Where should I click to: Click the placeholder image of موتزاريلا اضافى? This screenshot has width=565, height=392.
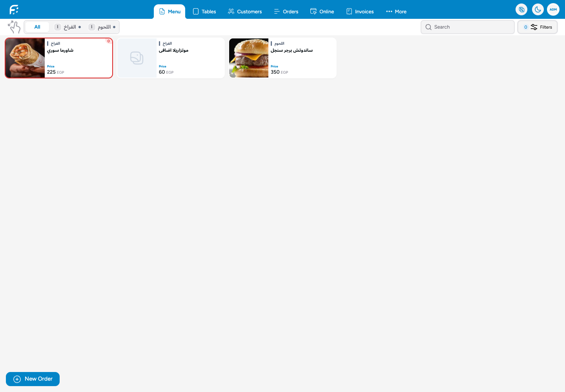click(x=137, y=58)
